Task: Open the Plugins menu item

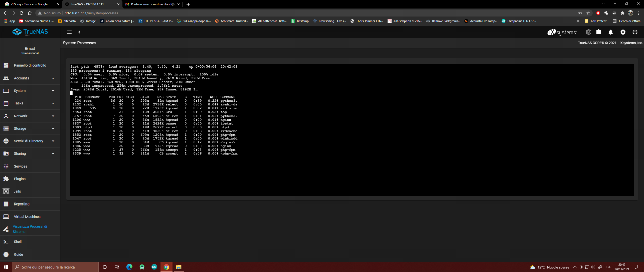Action: click(x=30, y=179)
